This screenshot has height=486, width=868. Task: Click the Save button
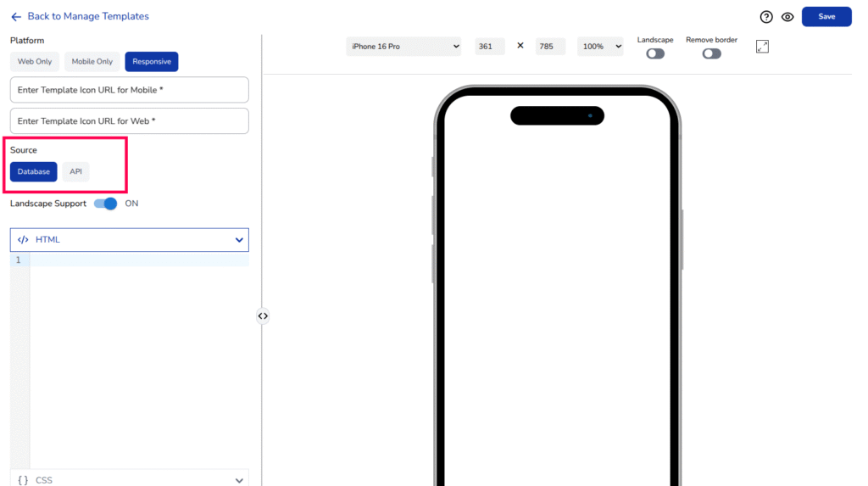click(826, 17)
